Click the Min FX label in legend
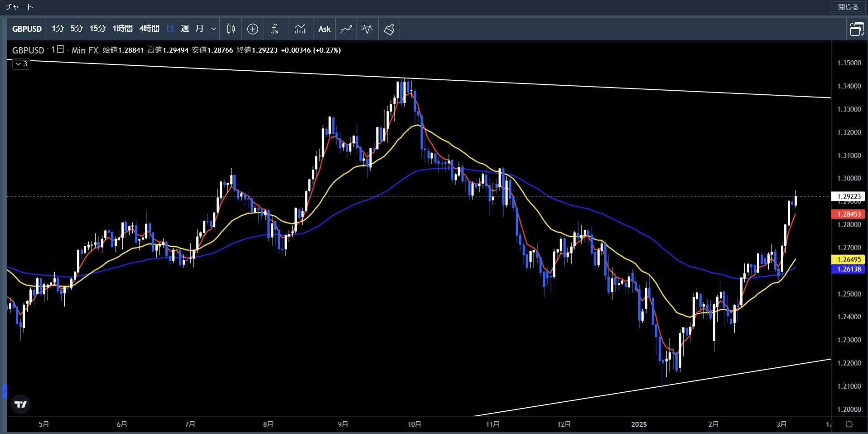The height and width of the screenshot is (434, 868). click(x=85, y=50)
